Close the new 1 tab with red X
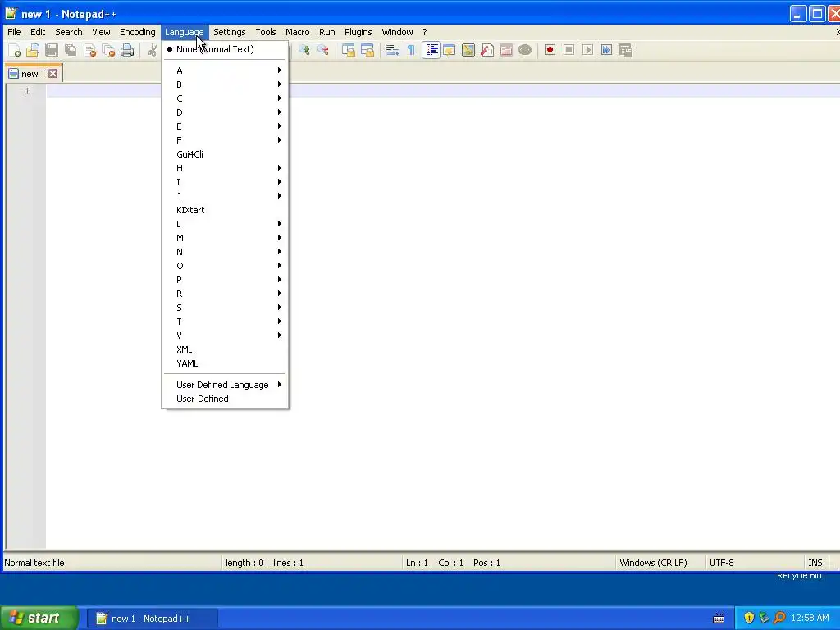 point(53,73)
